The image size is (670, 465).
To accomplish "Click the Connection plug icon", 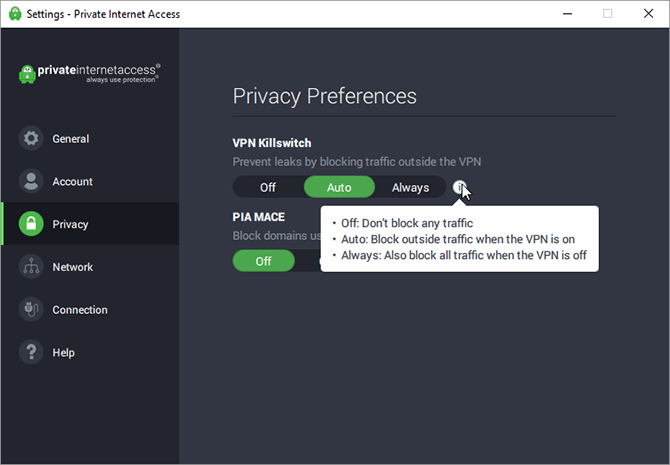I will point(31,309).
